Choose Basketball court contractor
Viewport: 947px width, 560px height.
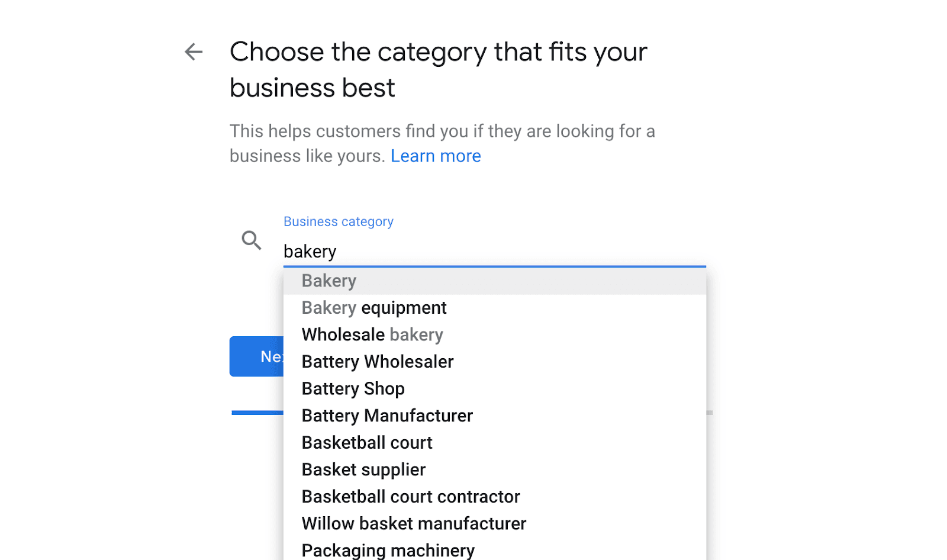pyautogui.click(x=411, y=497)
